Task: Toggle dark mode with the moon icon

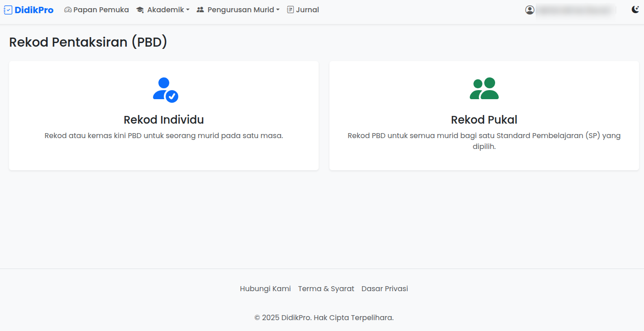Action: pos(635,9)
